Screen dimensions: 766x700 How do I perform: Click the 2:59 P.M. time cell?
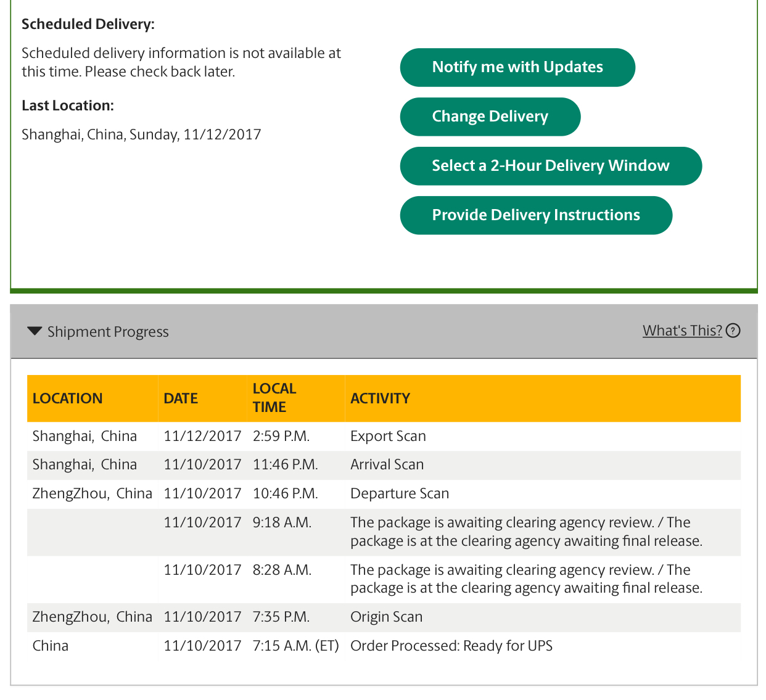tap(281, 436)
